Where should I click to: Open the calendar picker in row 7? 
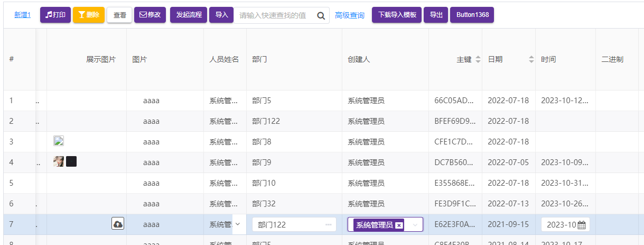pyautogui.click(x=582, y=225)
